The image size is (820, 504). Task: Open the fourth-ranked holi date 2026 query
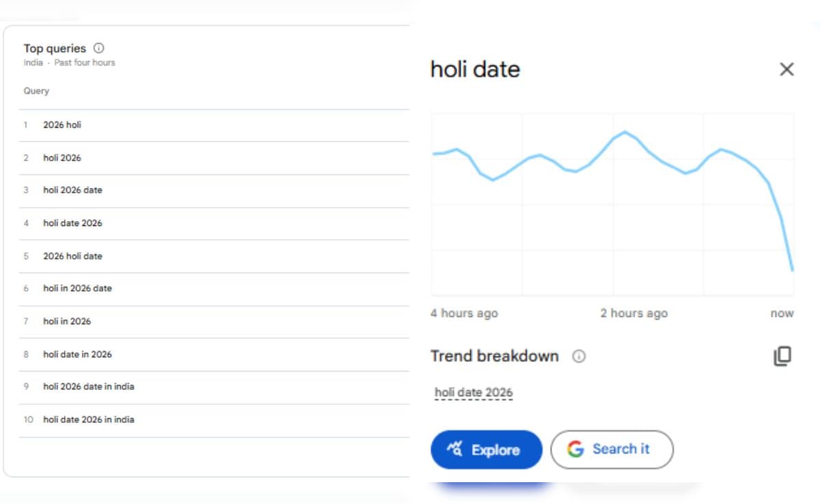pos(72,223)
